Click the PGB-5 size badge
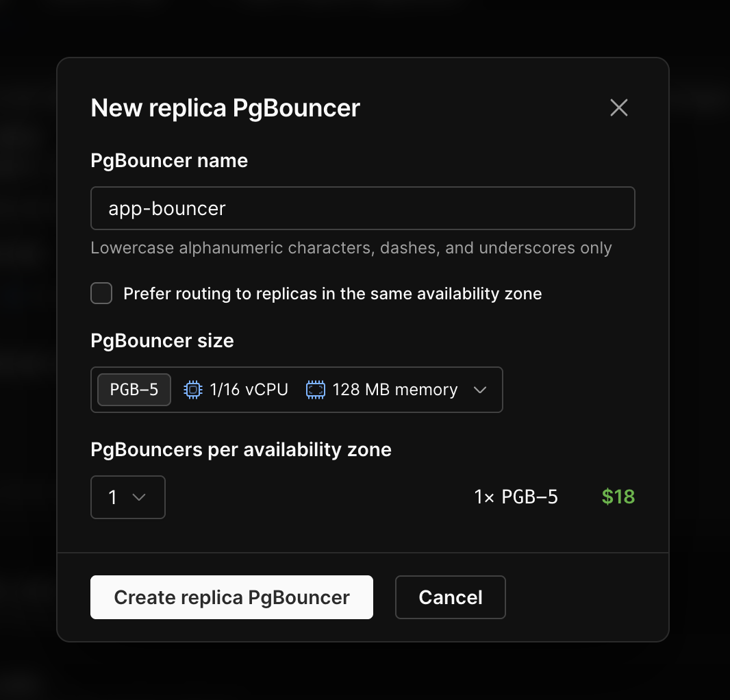The image size is (730, 700). pyautogui.click(x=134, y=389)
